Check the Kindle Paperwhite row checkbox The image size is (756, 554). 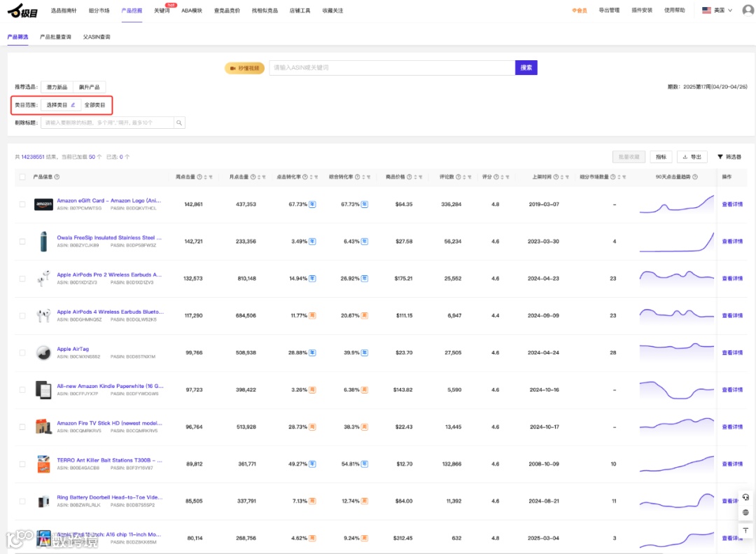[x=22, y=390]
